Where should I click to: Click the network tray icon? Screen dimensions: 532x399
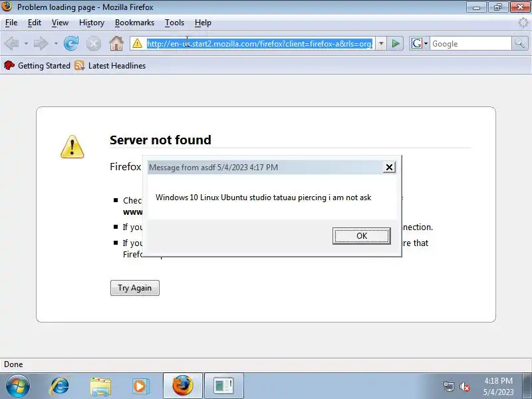pos(448,386)
